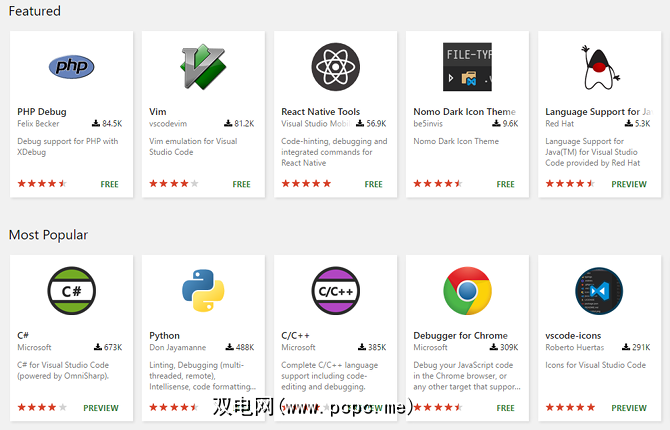Viewport: 670px width, 430px height.
Task: Open the vscode-icons extension logo
Action: pos(599,291)
